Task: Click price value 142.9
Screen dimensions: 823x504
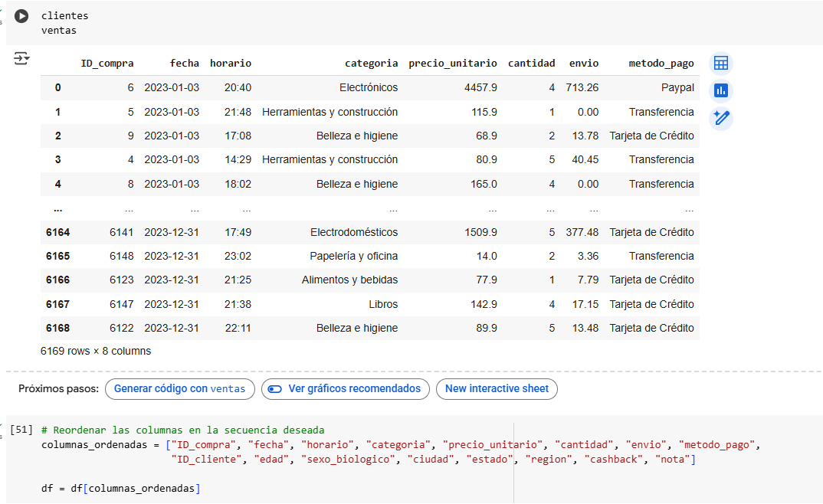Action: pos(484,304)
